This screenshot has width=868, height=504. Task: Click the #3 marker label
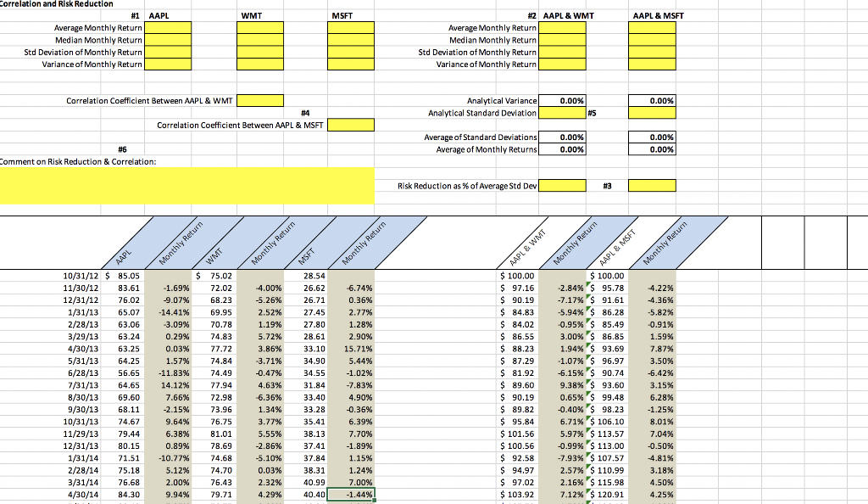click(x=607, y=186)
